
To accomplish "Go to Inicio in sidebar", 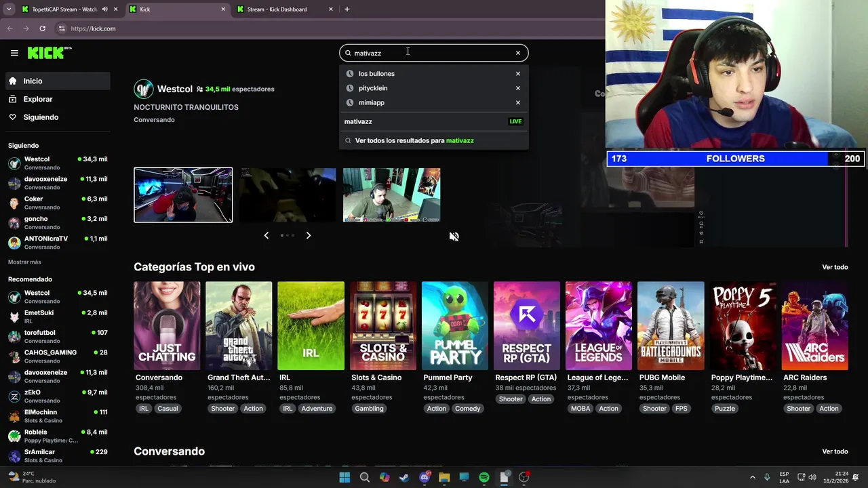I will point(58,81).
